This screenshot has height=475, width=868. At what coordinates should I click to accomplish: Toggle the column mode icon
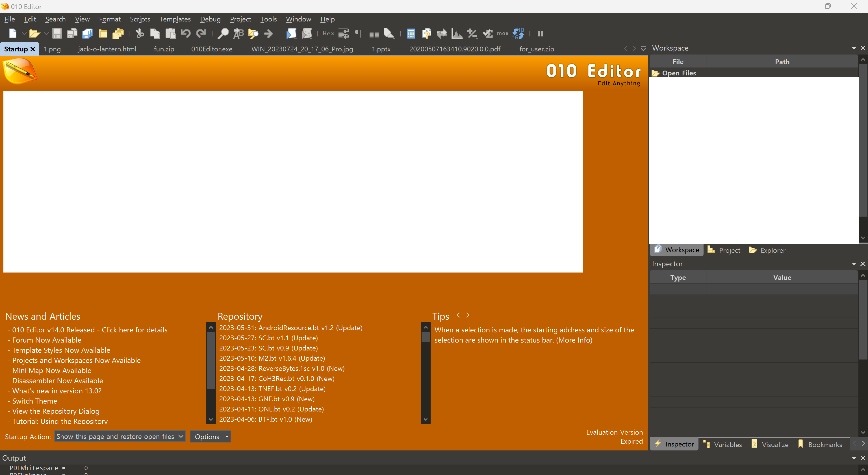tap(374, 33)
